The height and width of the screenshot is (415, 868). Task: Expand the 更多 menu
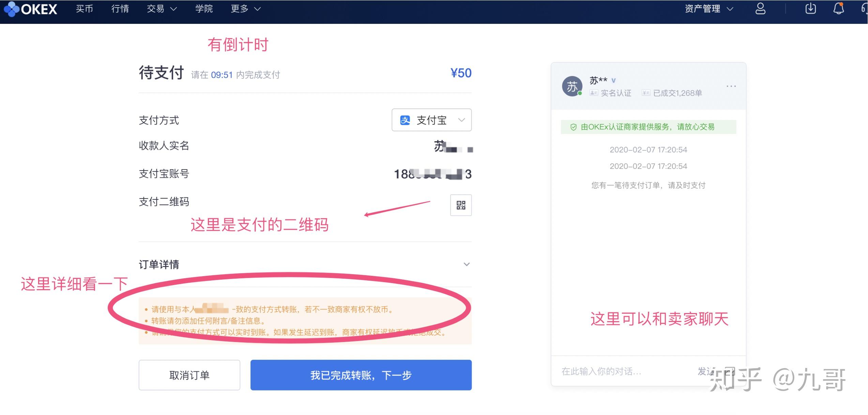pos(245,9)
